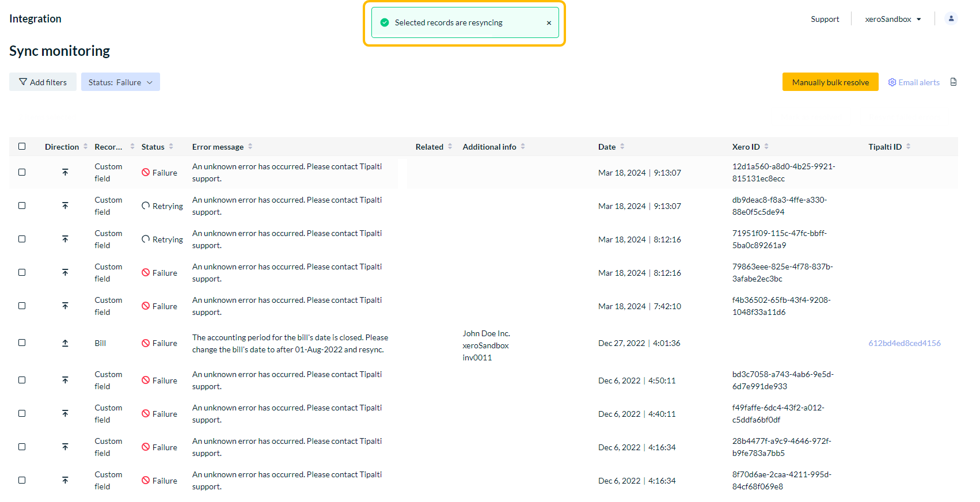Image resolution: width=980 pixels, height=502 pixels.
Task: Sort table by Date column
Action: (x=622, y=147)
